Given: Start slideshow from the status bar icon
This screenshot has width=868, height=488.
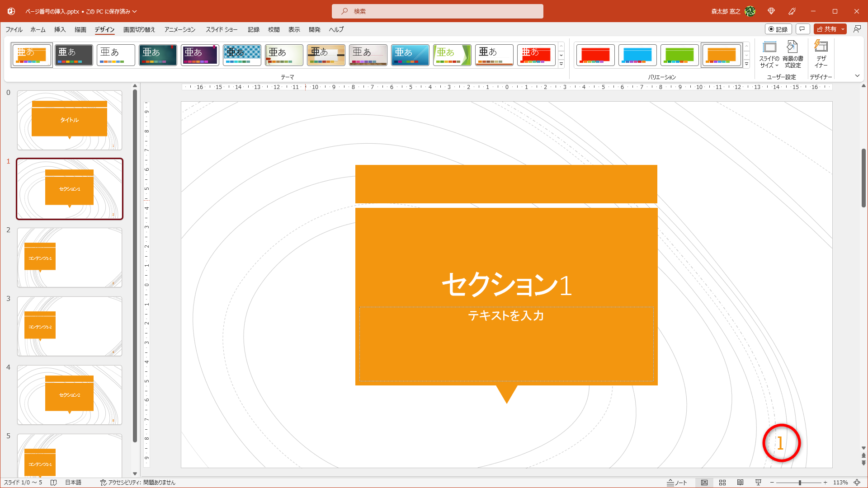Looking at the screenshot, I should click(757, 482).
